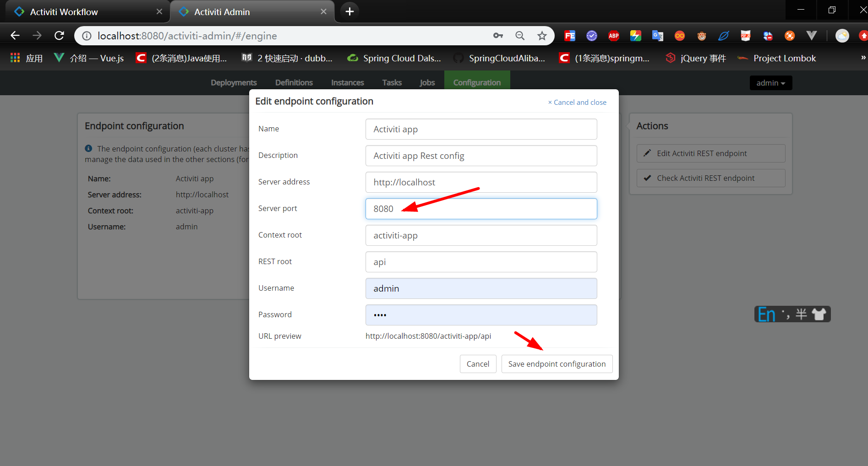Viewport: 868px width, 466px height.
Task: Click the En input method indicator
Action: [x=766, y=314]
